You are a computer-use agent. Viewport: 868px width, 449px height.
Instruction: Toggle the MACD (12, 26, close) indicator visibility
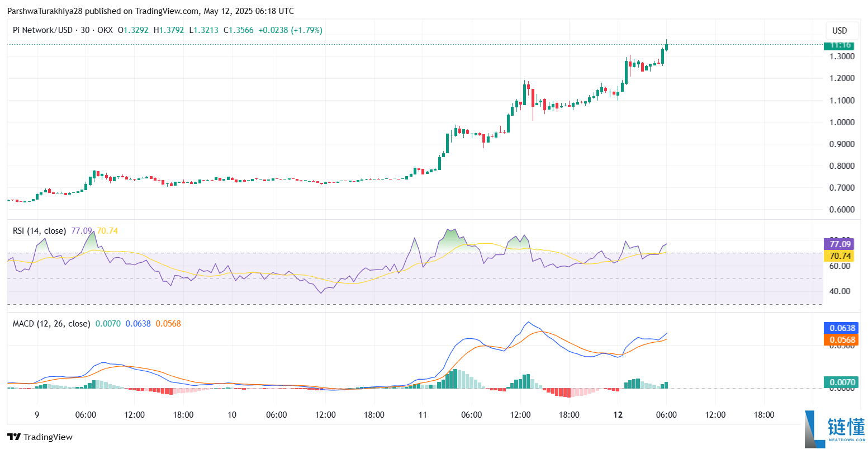(50, 323)
